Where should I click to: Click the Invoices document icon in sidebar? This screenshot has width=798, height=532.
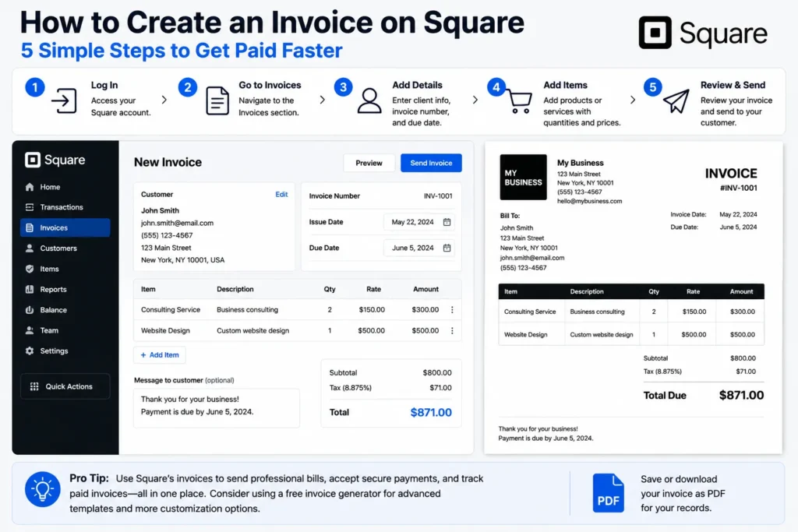pyautogui.click(x=30, y=228)
